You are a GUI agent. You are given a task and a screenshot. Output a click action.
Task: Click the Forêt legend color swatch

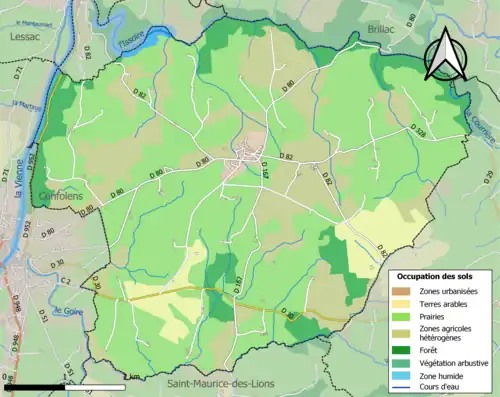[401, 350]
